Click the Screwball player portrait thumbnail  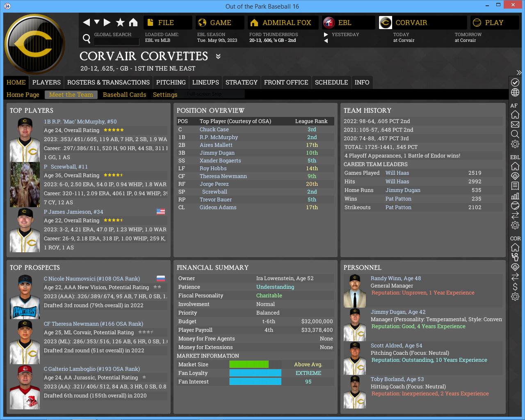point(25,185)
